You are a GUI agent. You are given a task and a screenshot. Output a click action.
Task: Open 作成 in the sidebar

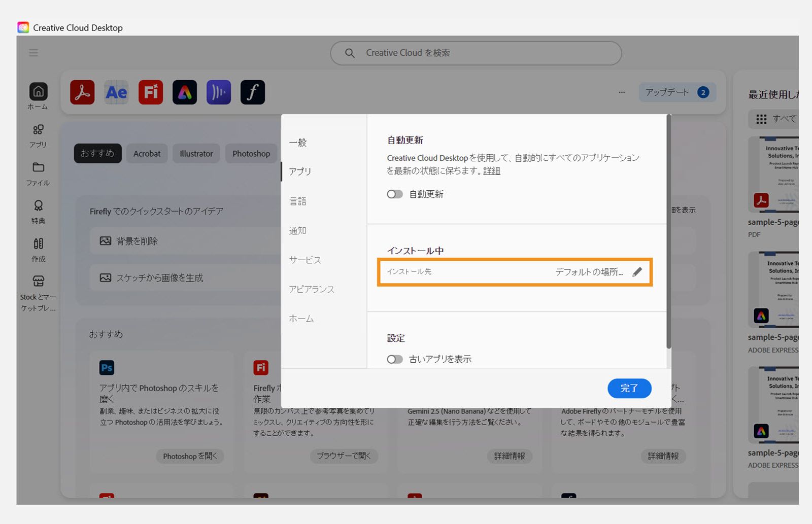coord(38,250)
